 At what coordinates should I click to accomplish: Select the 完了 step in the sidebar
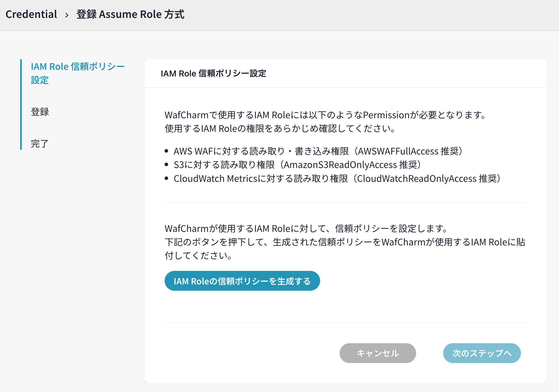coord(40,144)
